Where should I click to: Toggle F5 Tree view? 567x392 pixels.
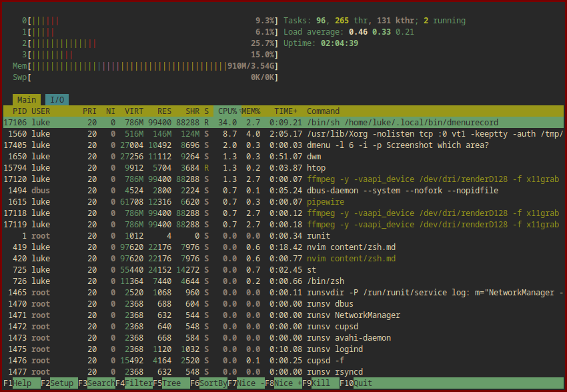click(x=171, y=383)
